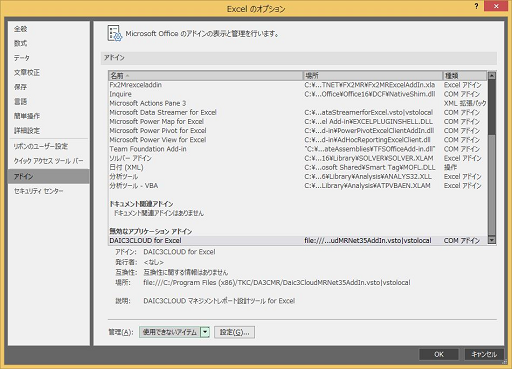The width and height of the screenshot is (512, 369).
Task: Open the 文章校正 category
Action: tap(49, 72)
